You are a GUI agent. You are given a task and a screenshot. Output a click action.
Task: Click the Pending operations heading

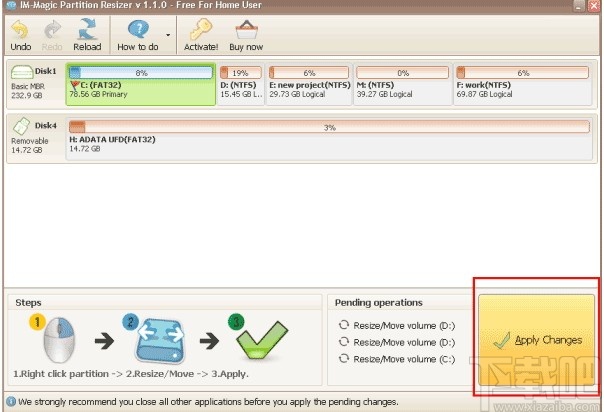379,303
